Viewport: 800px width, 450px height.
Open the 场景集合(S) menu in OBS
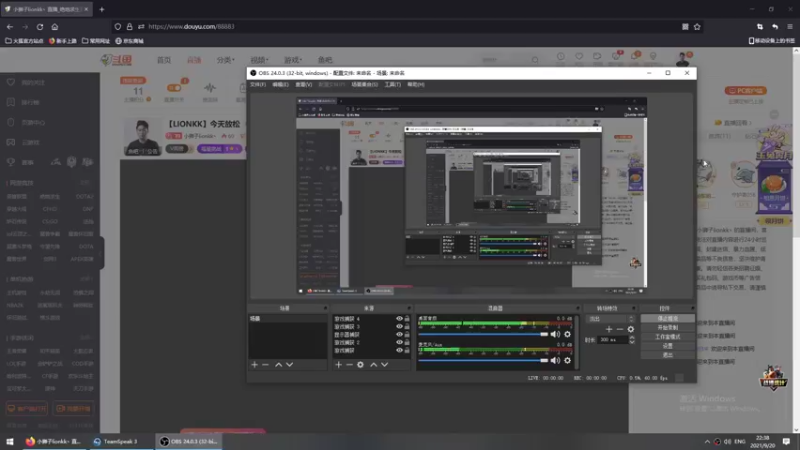(x=364, y=85)
